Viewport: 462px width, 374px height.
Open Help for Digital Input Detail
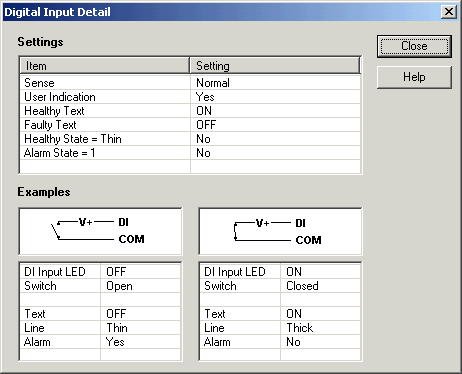[414, 77]
